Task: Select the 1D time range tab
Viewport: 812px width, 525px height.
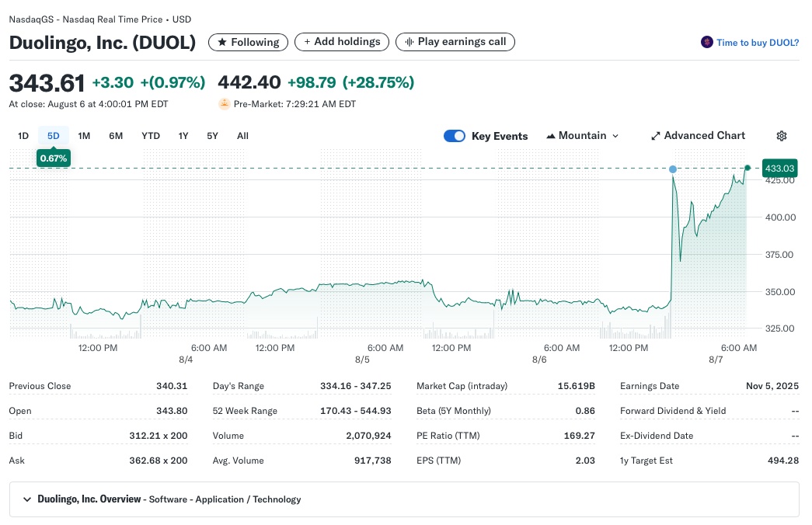Action: click(23, 136)
